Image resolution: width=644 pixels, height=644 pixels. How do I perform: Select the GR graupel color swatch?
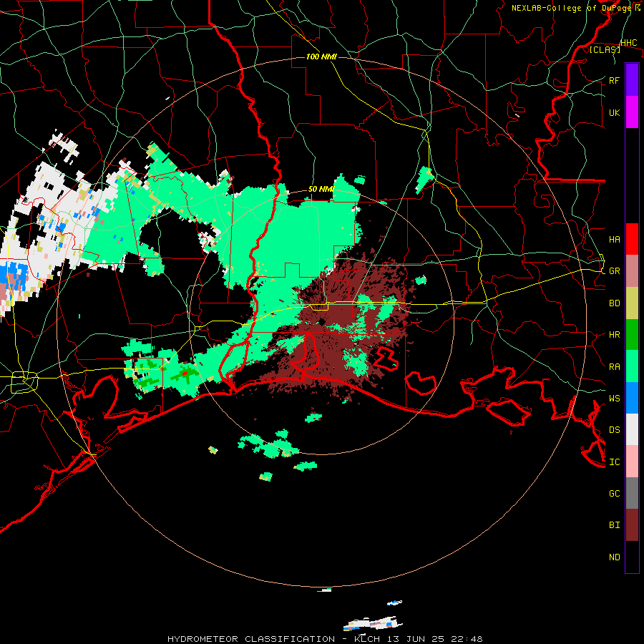coord(632,271)
